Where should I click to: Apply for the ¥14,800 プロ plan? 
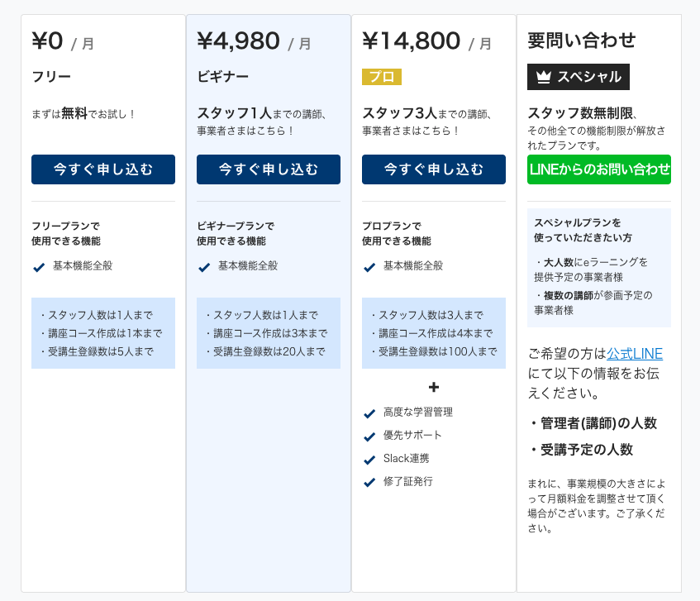pos(434,169)
